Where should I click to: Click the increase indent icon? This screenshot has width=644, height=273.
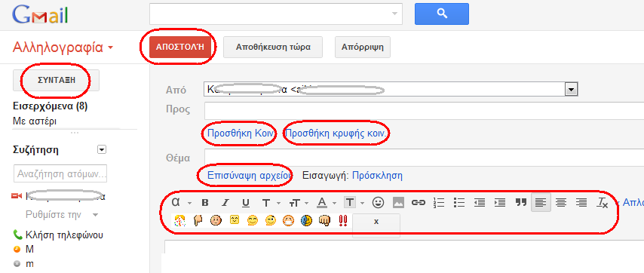tap(499, 202)
